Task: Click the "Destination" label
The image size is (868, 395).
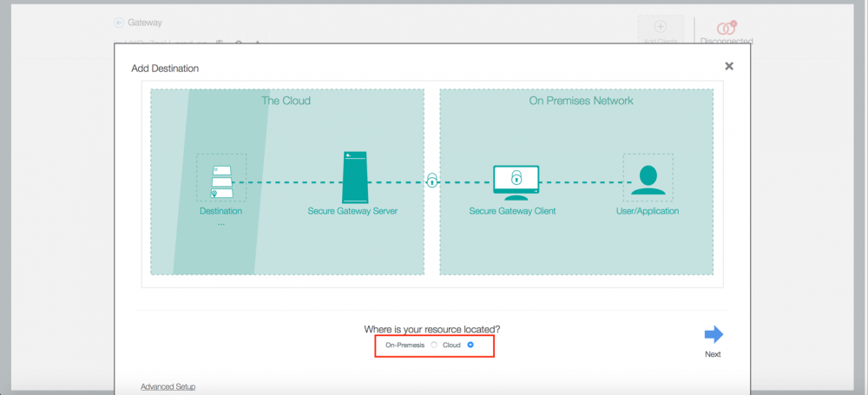Action: pos(220,211)
